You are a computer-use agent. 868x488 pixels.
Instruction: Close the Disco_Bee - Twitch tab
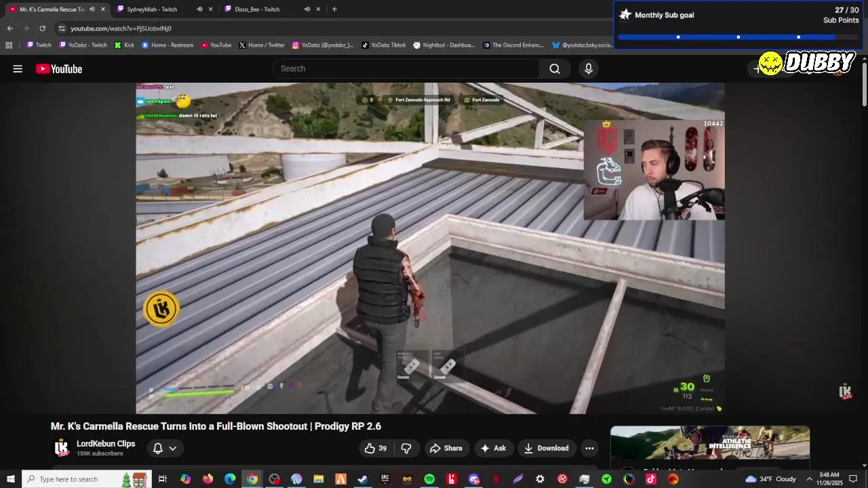pos(317,9)
